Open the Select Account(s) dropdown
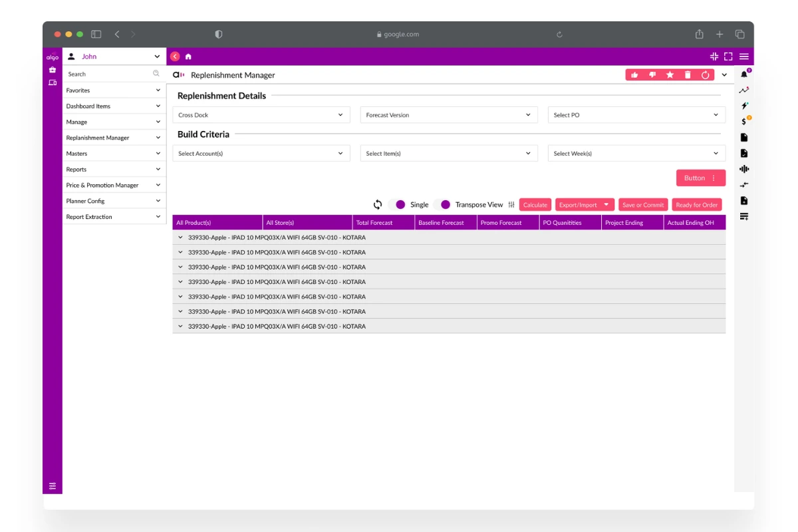The image size is (798, 532). pyautogui.click(x=261, y=154)
